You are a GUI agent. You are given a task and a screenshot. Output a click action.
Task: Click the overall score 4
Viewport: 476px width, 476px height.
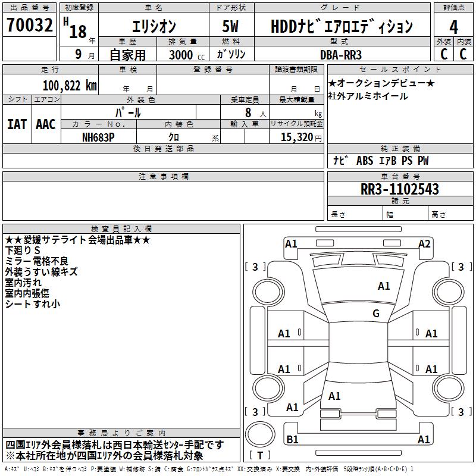(x=453, y=27)
